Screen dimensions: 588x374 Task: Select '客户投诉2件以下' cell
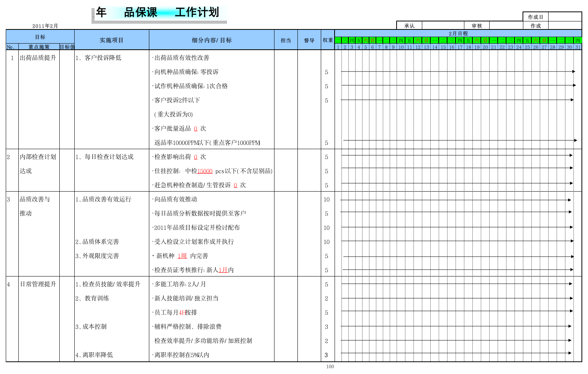coord(176,100)
